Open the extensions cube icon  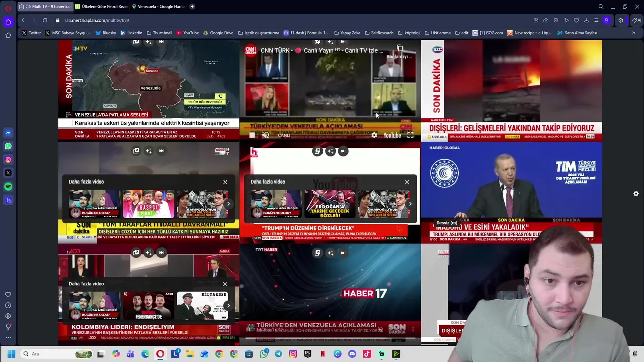point(621,20)
